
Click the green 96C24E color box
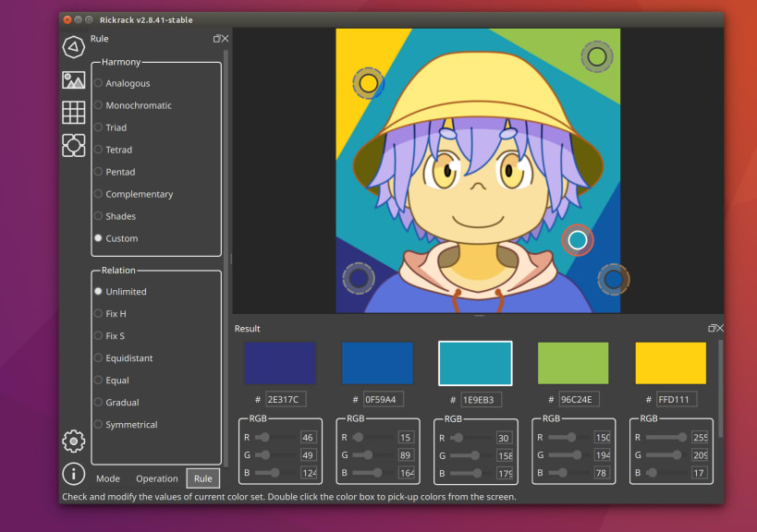pos(572,363)
